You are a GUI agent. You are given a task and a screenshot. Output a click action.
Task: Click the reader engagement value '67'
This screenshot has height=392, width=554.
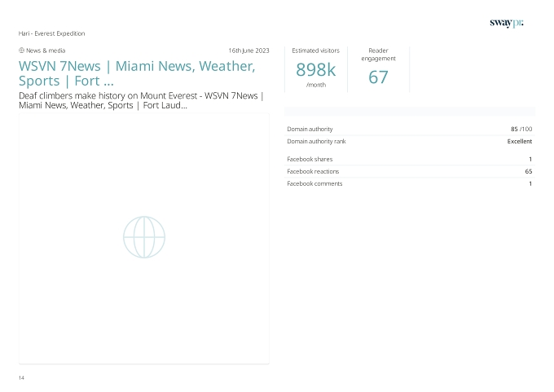coord(378,77)
